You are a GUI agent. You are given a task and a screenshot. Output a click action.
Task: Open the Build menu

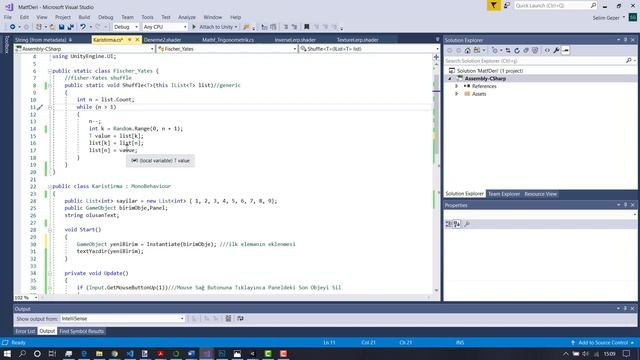coord(84,17)
